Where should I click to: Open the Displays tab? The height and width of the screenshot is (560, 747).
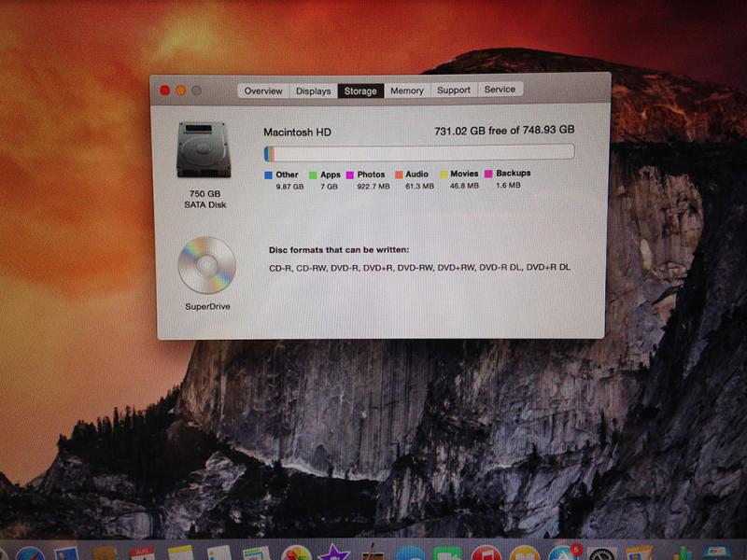(314, 91)
